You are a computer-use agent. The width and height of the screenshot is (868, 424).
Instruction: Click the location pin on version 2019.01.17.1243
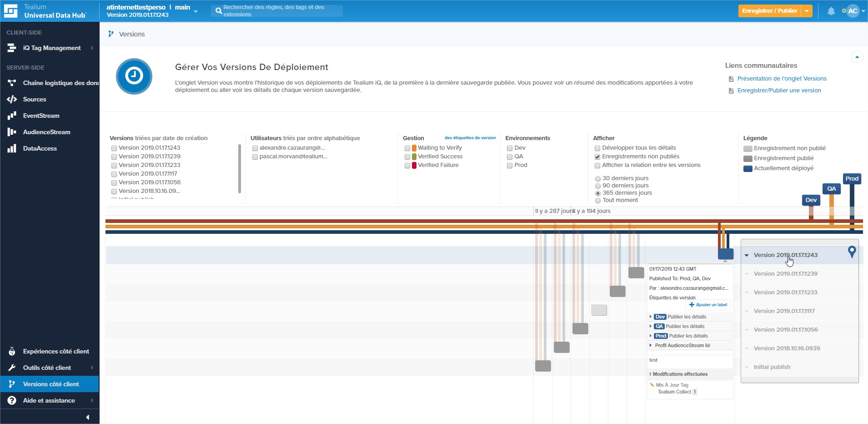(852, 252)
